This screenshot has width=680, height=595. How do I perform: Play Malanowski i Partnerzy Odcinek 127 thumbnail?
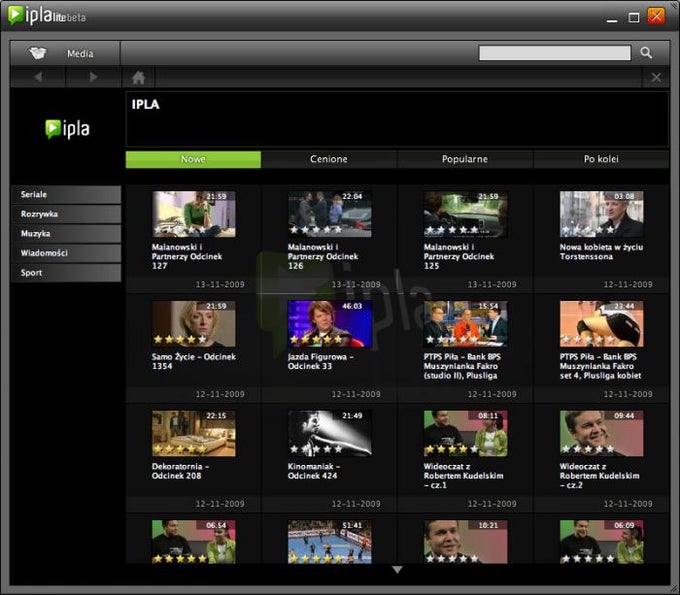point(193,214)
